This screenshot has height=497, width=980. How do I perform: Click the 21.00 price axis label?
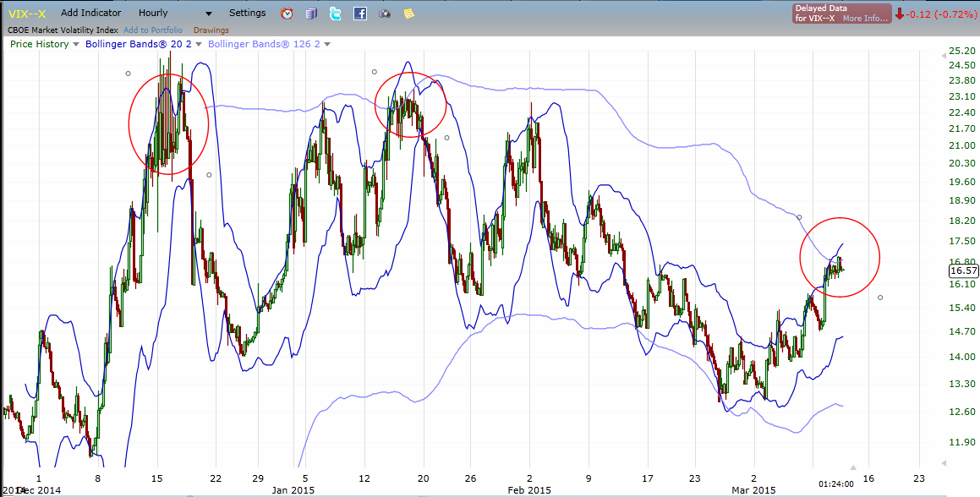click(962, 145)
